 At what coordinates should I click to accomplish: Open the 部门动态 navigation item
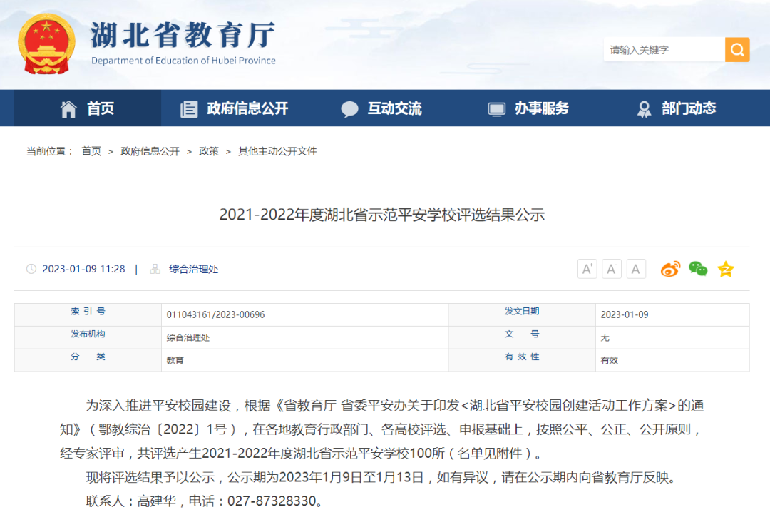676,108
